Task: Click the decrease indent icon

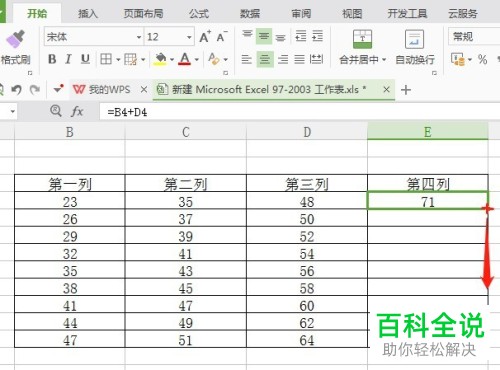Action: [301, 36]
